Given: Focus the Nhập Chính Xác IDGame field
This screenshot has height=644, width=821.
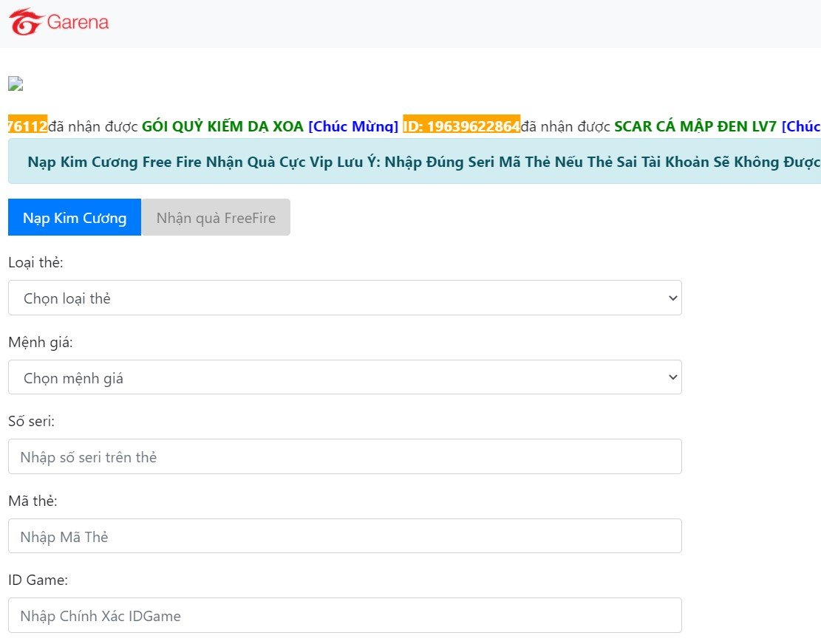Looking at the screenshot, I should [345, 615].
